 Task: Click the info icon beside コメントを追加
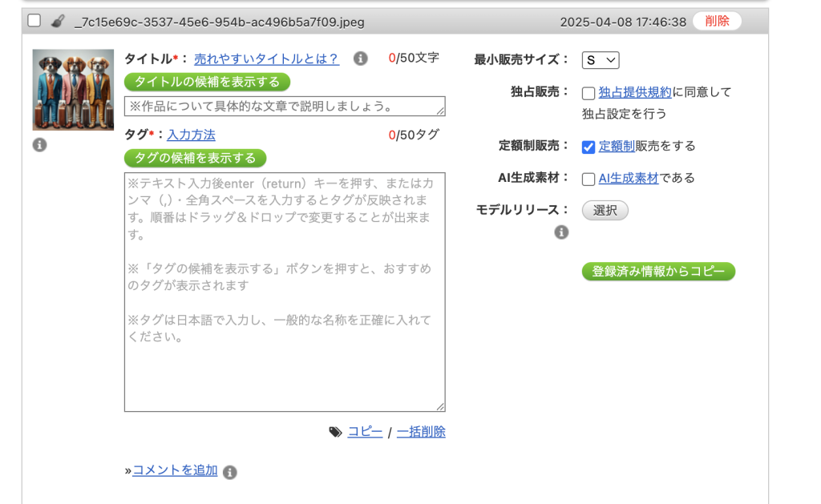[x=230, y=472]
